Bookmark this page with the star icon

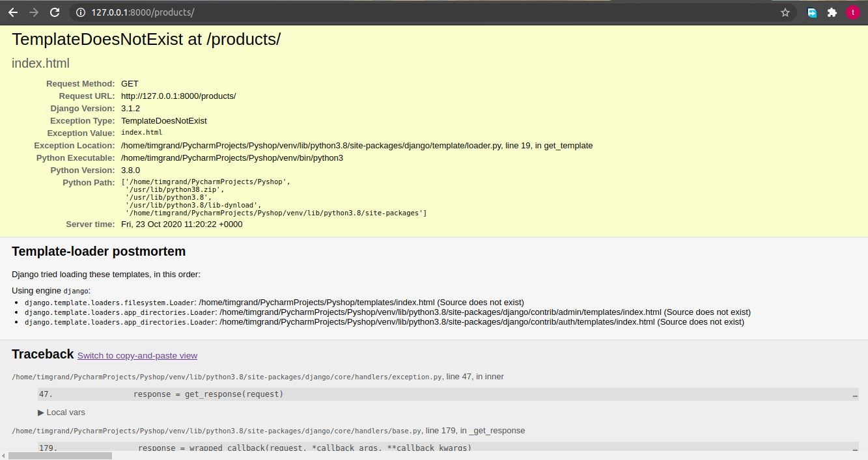point(785,12)
